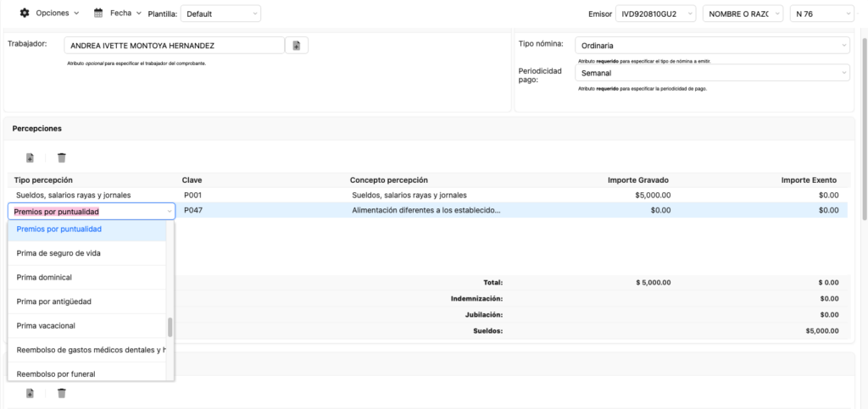Click the Trabajador name input field
Viewport: 868px width, 409px height.
[x=175, y=46]
